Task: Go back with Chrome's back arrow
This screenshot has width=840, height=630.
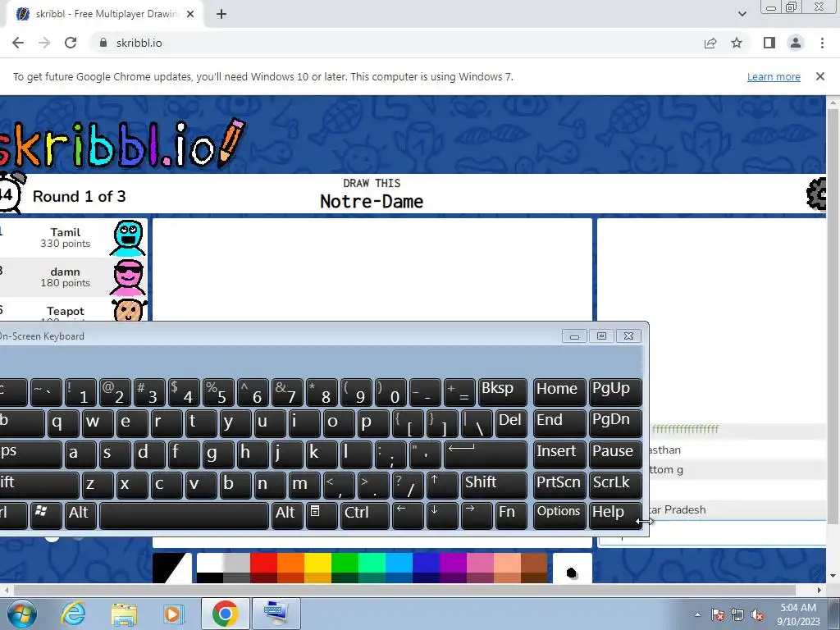Action: click(18, 43)
